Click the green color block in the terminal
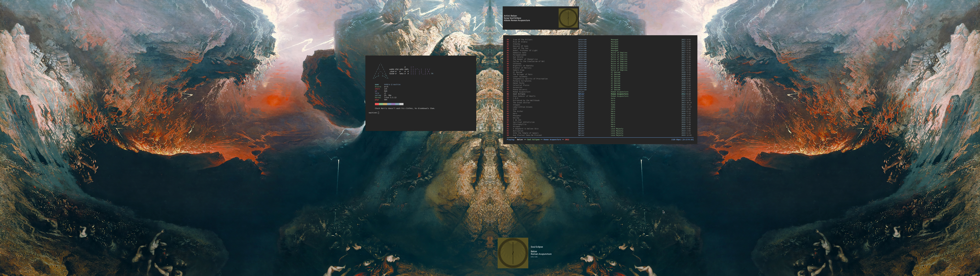Screen dimensions: 980x276 click(x=381, y=104)
